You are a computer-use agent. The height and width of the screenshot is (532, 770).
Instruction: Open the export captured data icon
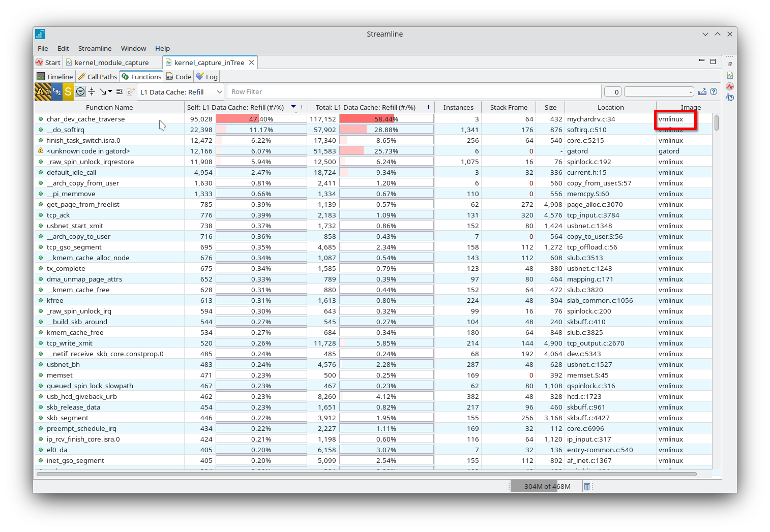click(x=702, y=91)
